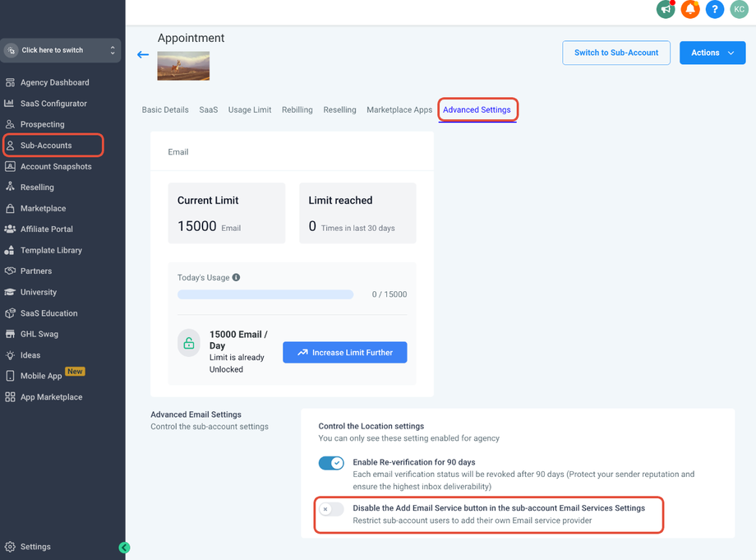Open the notifications bell icon
The image size is (756, 560).
(x=690, y=9)
